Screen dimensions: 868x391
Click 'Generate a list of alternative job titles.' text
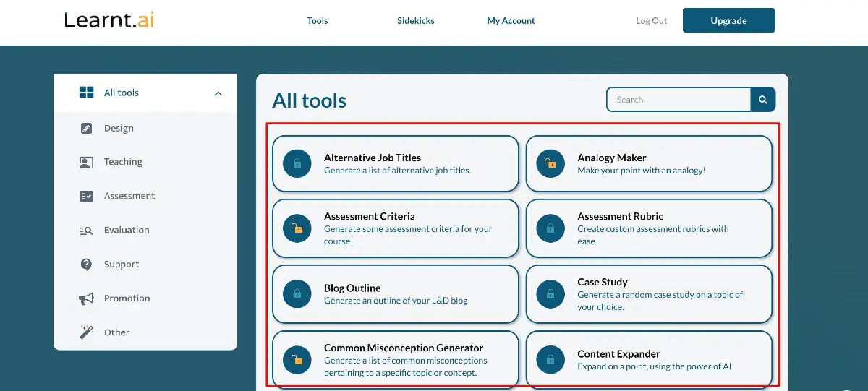pyautogui.click(x=398, y=171)
